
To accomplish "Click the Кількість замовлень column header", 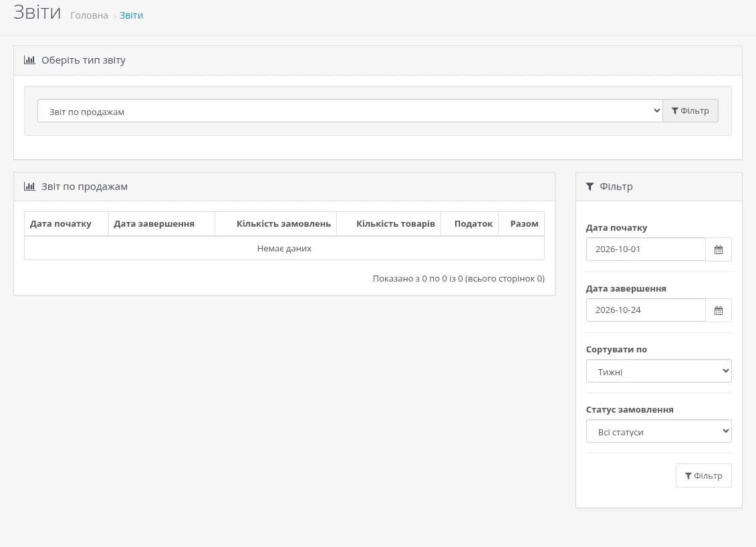I will (x=283, y=224).
